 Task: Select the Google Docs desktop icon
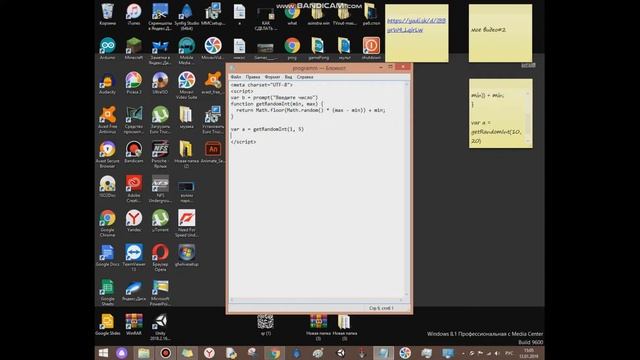(x=107, y=256)
